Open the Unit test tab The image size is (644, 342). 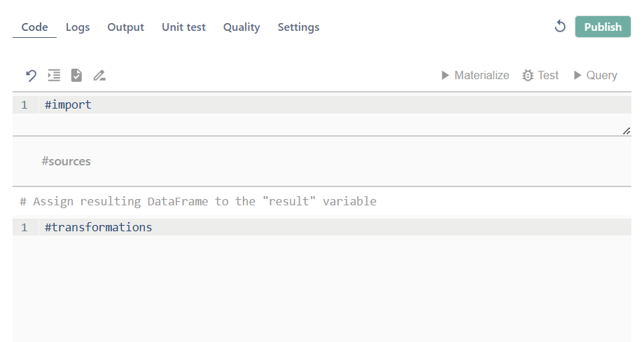pos(183,27)
